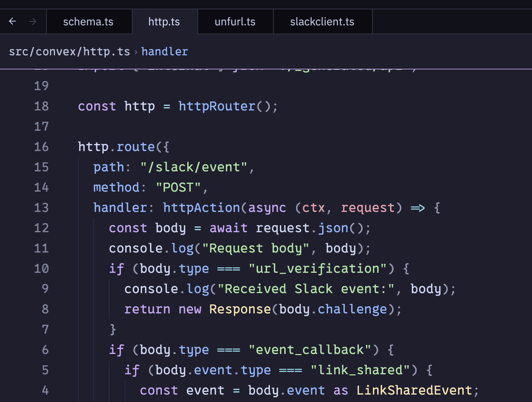Click the Response constructor in return statement
532x402 pixels.
240,309
